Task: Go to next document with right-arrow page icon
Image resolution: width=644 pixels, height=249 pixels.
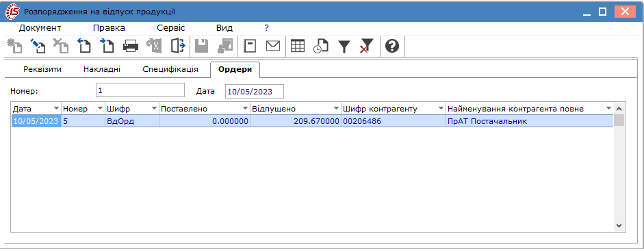Action: point(107,46)
